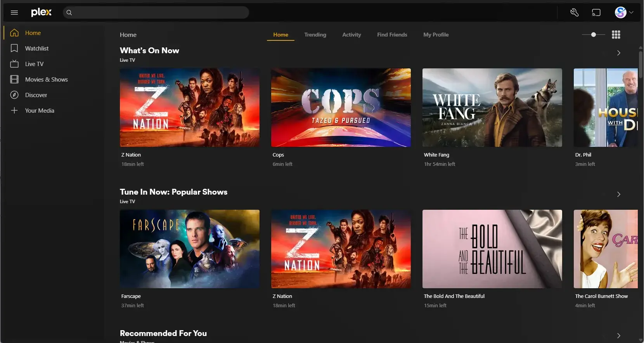Open The Bold And The Beautiful thumbnail
This screenshot has height=343, width=644.
[x=492, y=249]
